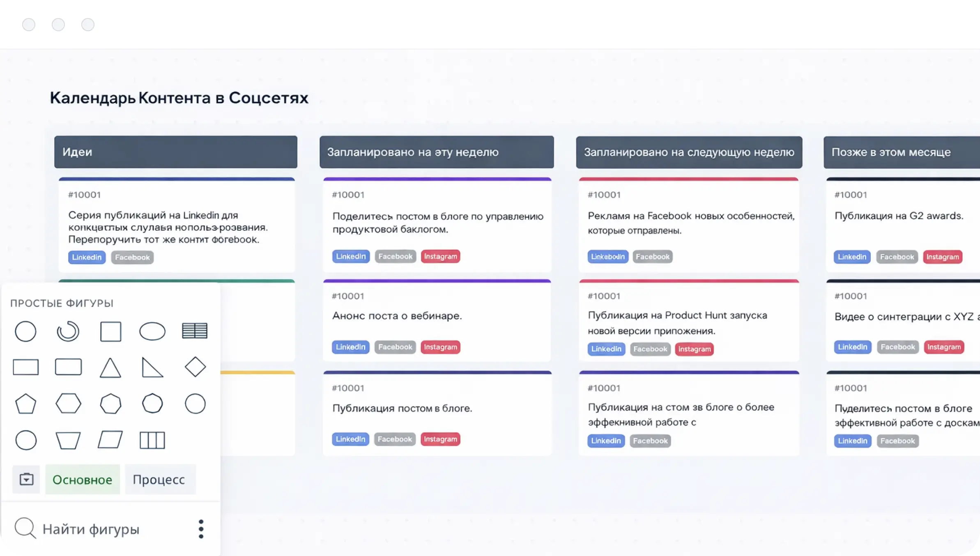The image size is (980, 556).
Task: Click Linkedin tag on Серия публикаций card
Action: 87,257
